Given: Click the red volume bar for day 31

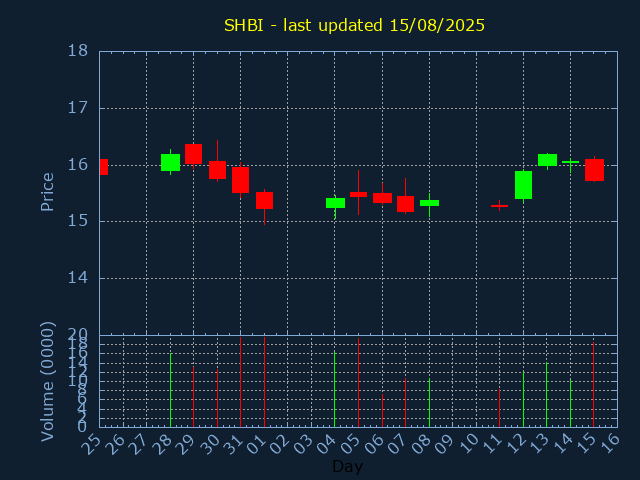Looking at the screenshot, I should 240,382.
